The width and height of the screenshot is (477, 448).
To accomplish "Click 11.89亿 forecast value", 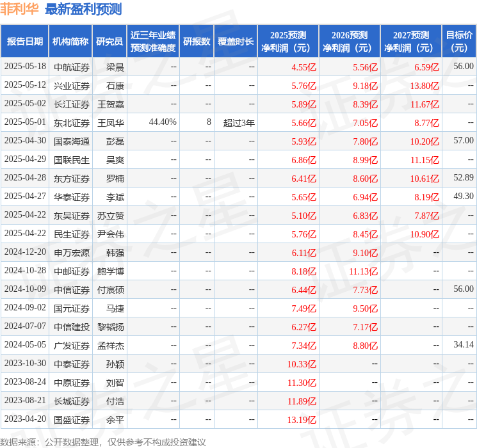I will click(x=302, y=401).
